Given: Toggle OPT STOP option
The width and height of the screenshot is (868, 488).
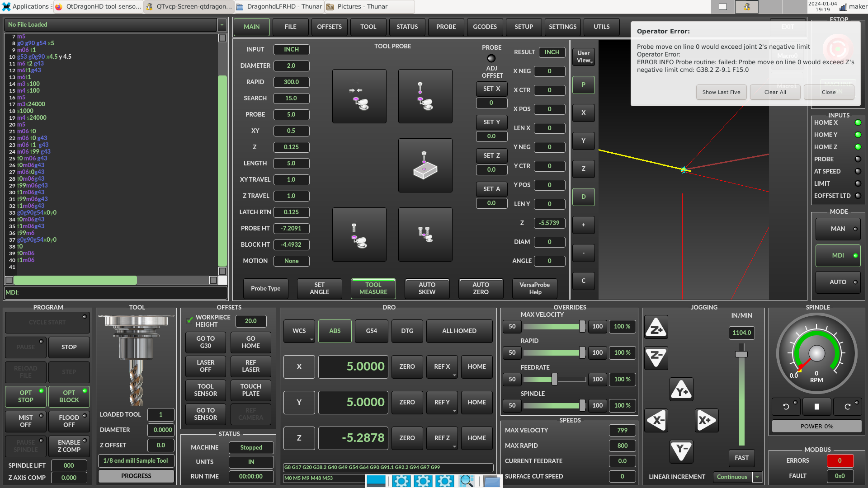Looking at the screenshot, I should tap(25, 397).
